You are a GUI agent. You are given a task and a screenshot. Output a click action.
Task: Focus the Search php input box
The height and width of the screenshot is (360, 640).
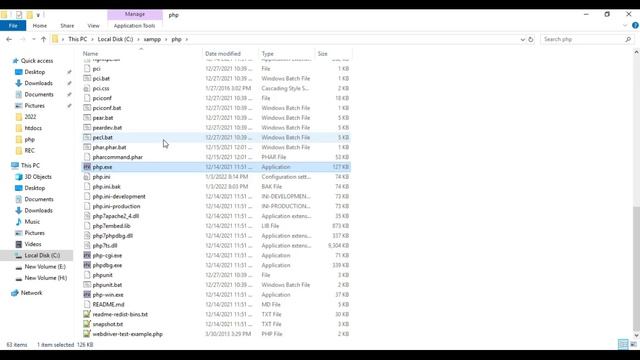click(x=583, y=39)
